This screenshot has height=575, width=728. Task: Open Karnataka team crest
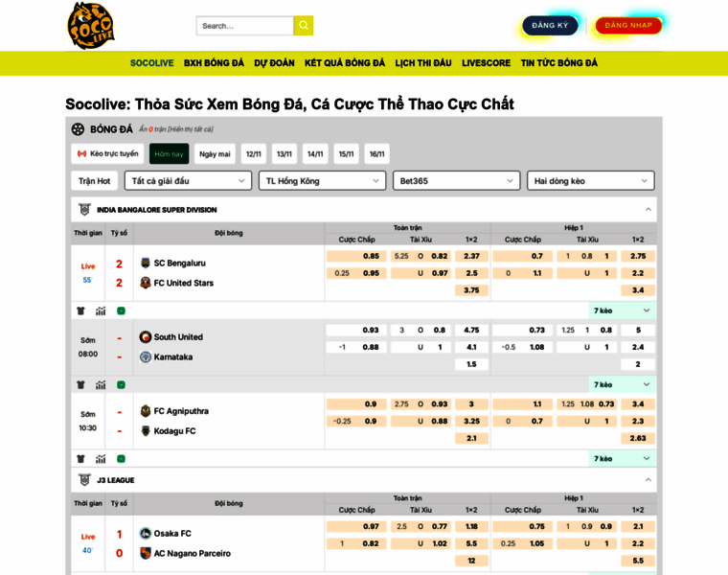[146, 356]
